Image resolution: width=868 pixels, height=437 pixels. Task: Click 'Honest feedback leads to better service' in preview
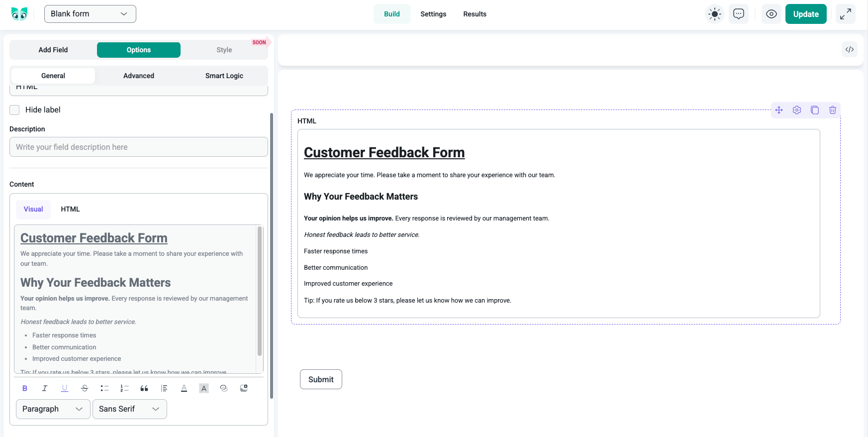pos(362,235)
